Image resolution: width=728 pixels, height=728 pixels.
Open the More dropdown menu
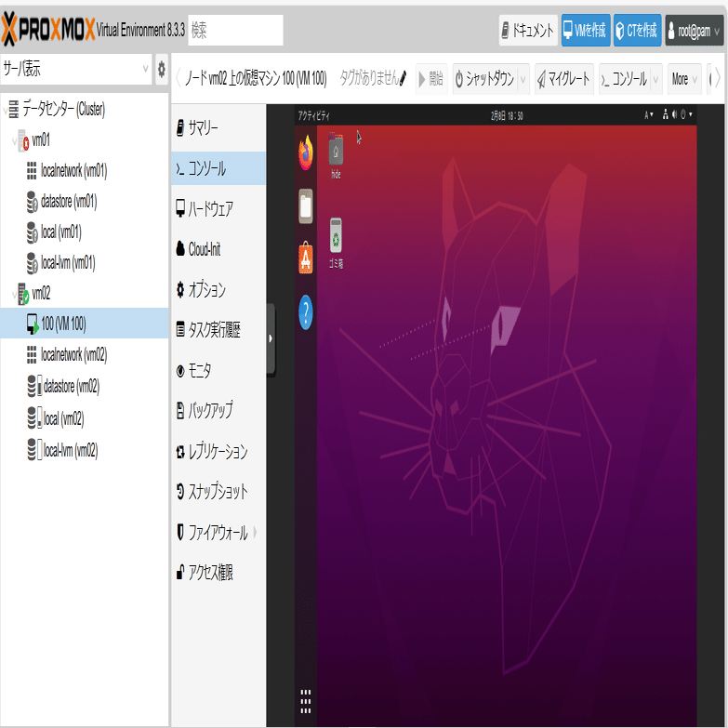click(x=684, y=79)
